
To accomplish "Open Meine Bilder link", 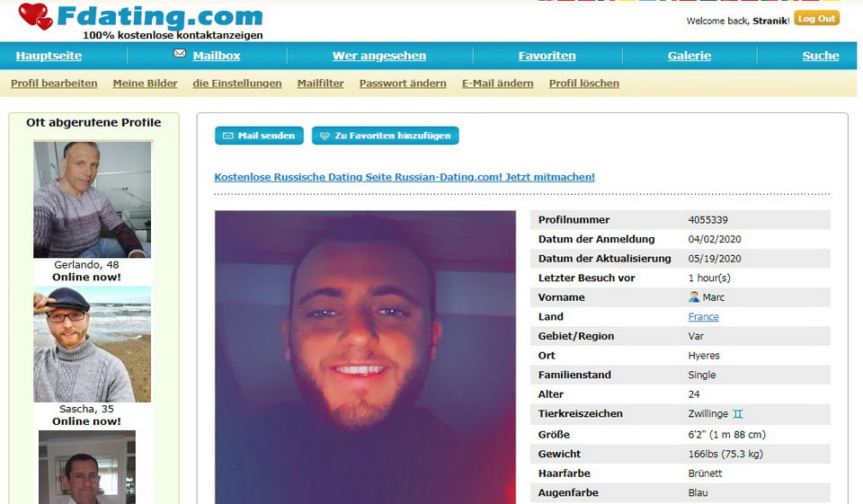I will pos(146,83).
